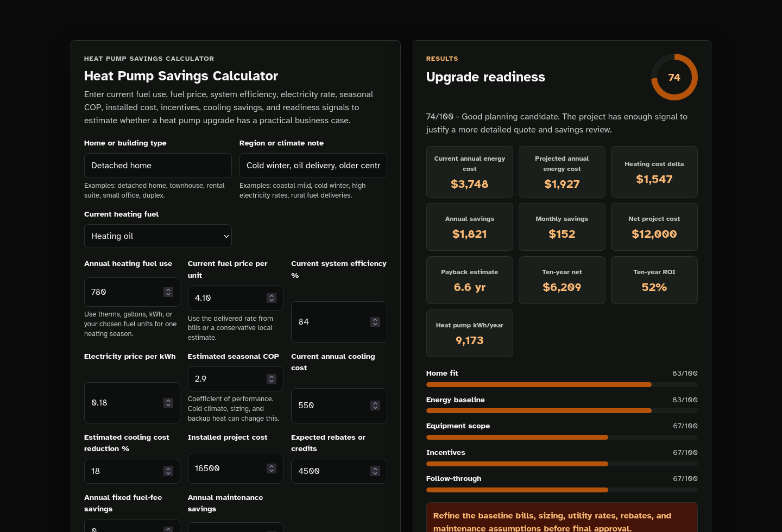Click the Heat pump kWh/year card
This screenshot has width=782, height=532.
tap(470, 333)
